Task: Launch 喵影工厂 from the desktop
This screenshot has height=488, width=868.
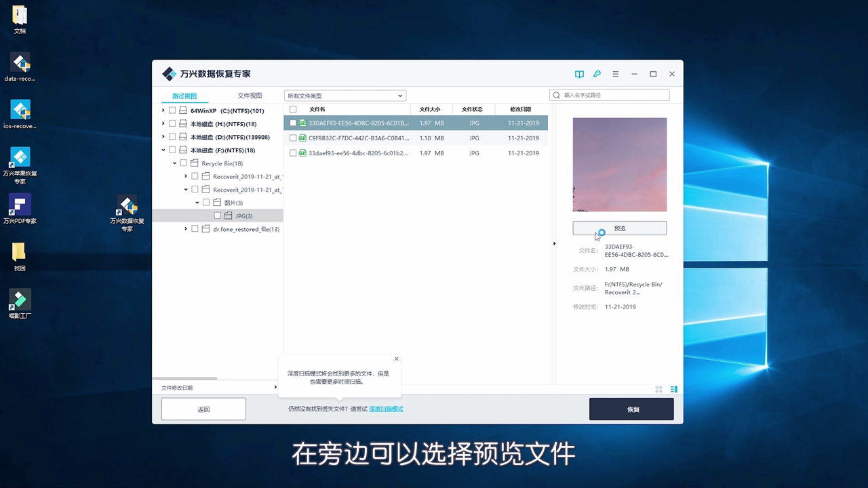Action: [x=19, y=300]
